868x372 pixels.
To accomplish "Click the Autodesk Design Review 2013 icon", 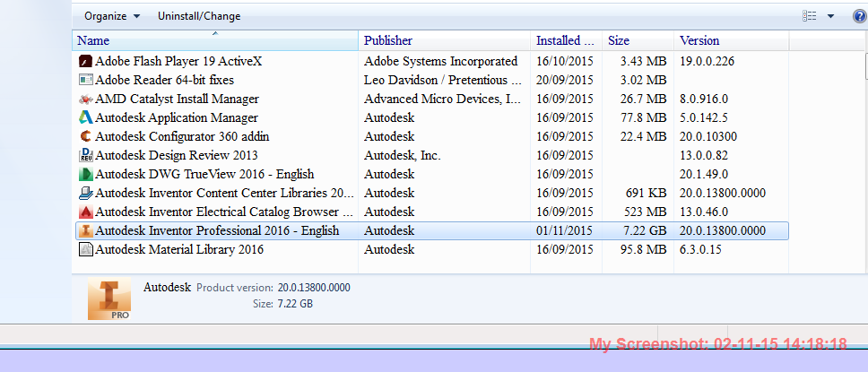I will coord(85,156).
